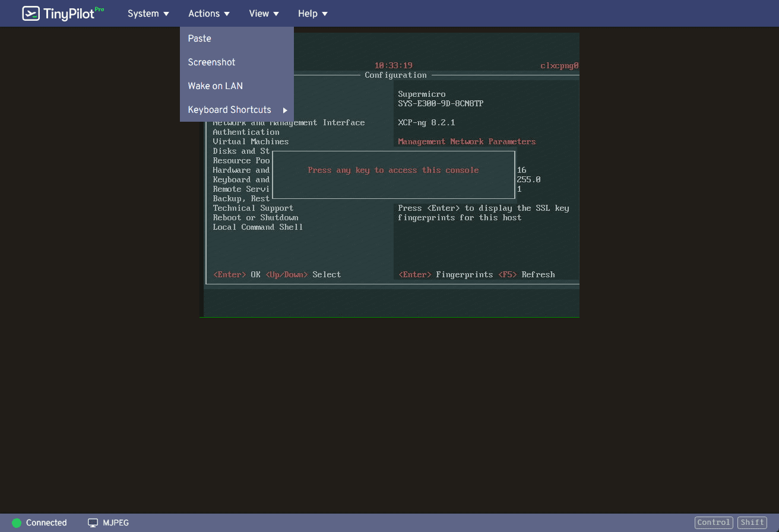Click the System menu chevron
The width and height of the screenshot is (779, 532).
pyautogui.click(x=167, y=13)
